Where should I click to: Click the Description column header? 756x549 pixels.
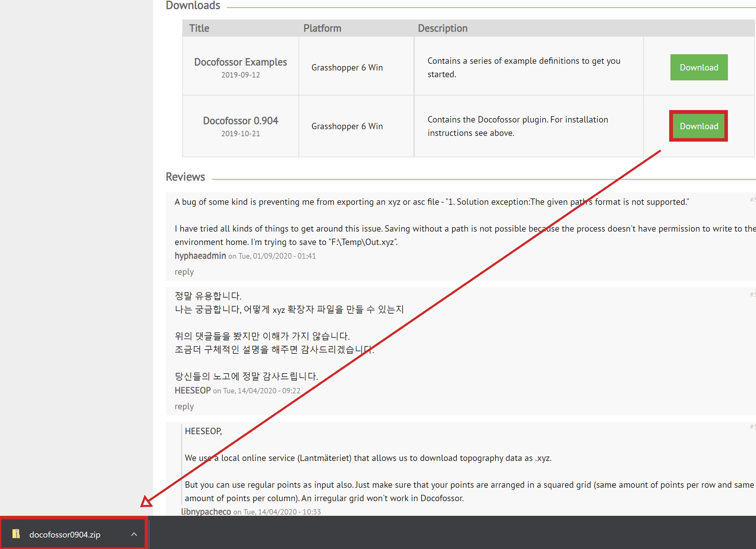click(x=443, y=28)
